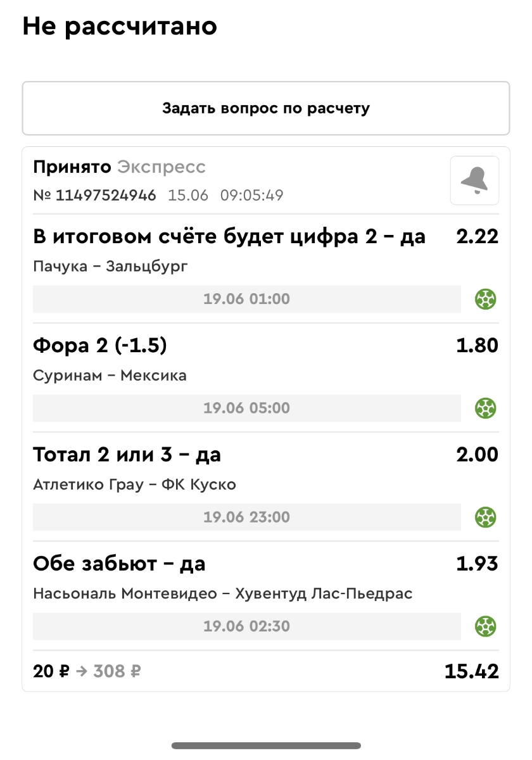
Task: Tap the notification bell icon
Action: tap(474, 180)
